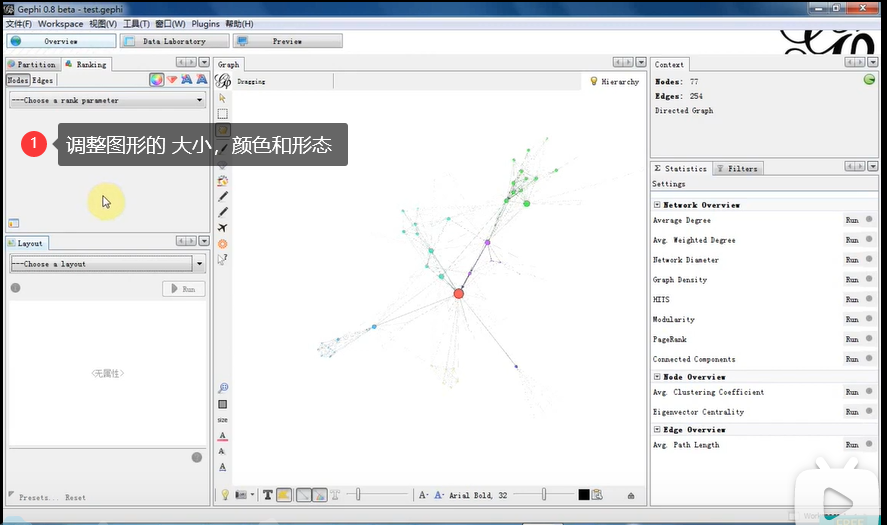
Task: Select the red diamond size ranking mode
Action: (x=172, y=80)
